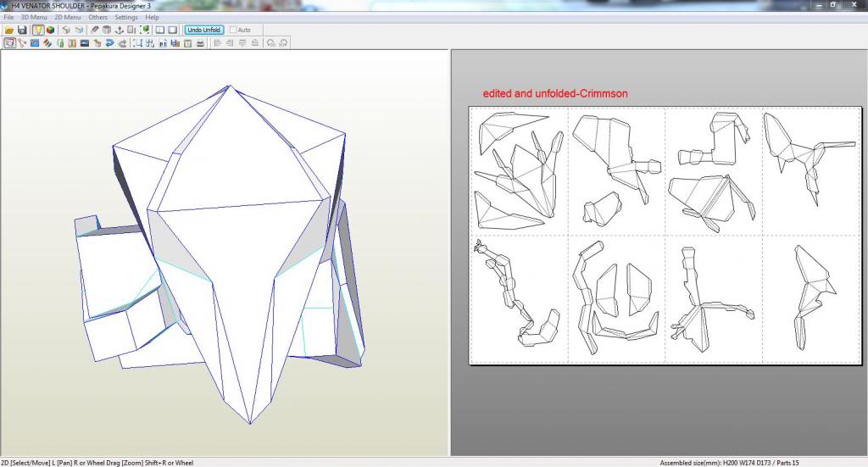This screenshot has width=868, height=467.
Task: Click the P1 page number icon
Action: point(163,43)
